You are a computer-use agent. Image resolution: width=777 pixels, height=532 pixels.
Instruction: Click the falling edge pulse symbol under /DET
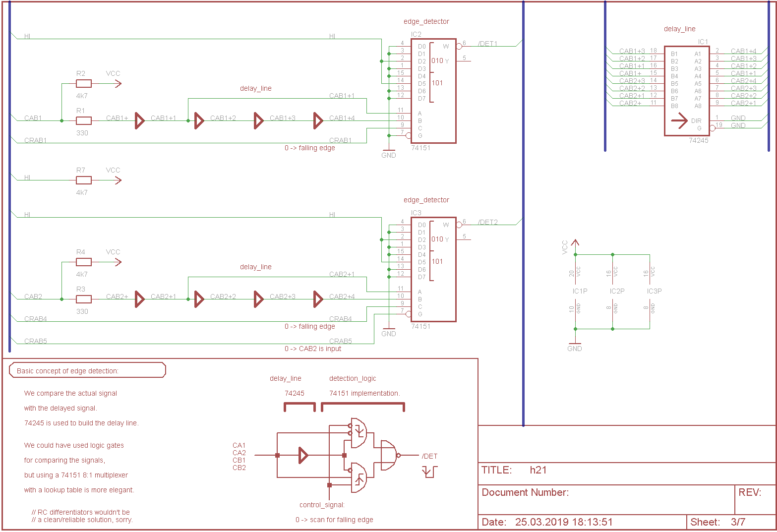(x=429, y=472)
